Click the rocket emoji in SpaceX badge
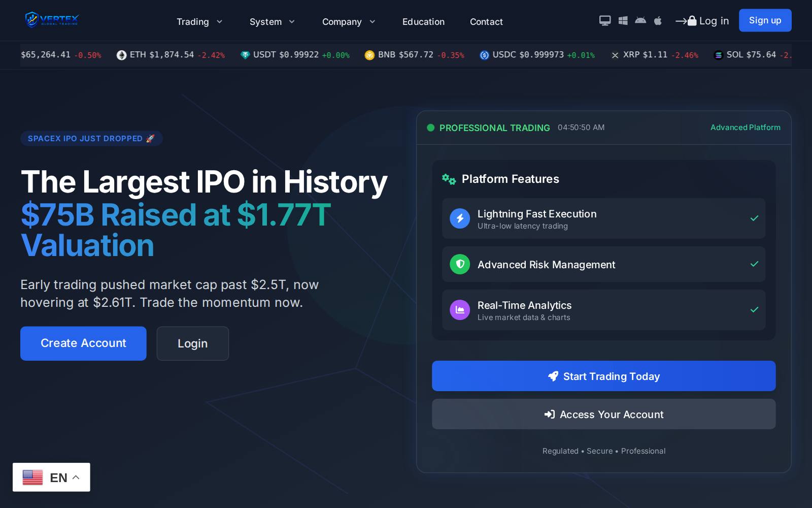 pos(150,138)
